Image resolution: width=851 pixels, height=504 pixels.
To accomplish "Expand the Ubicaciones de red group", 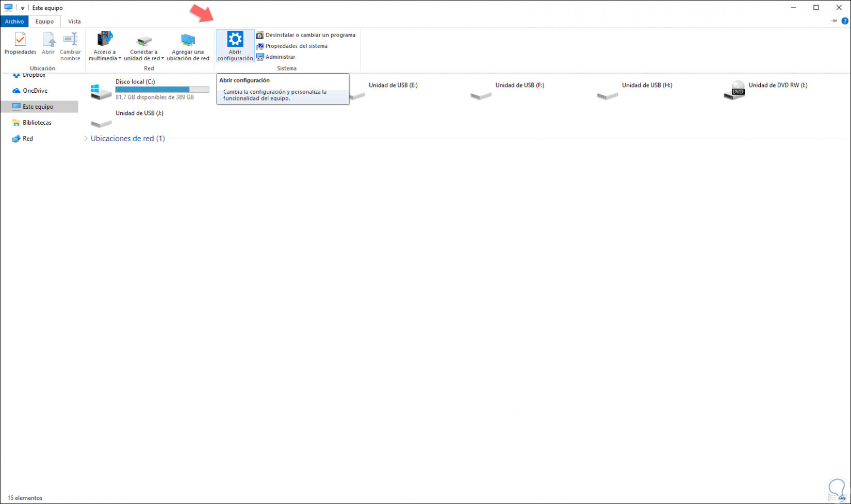I will pyautogui.click(x=86, y=139).
